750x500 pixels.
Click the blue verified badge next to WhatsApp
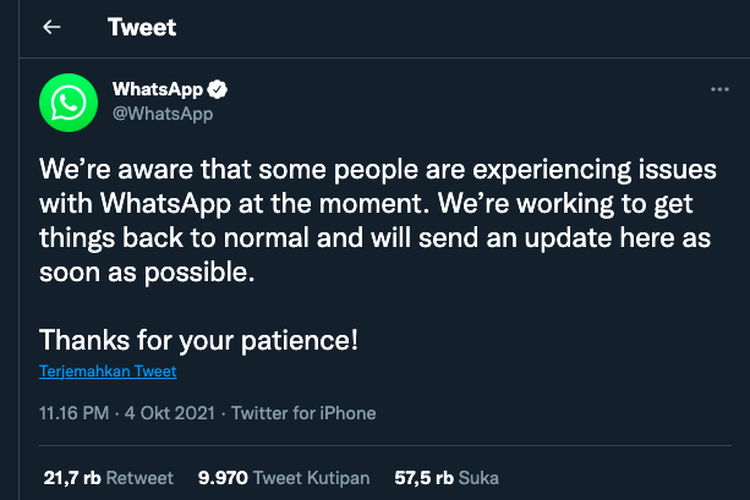[218, 89]
